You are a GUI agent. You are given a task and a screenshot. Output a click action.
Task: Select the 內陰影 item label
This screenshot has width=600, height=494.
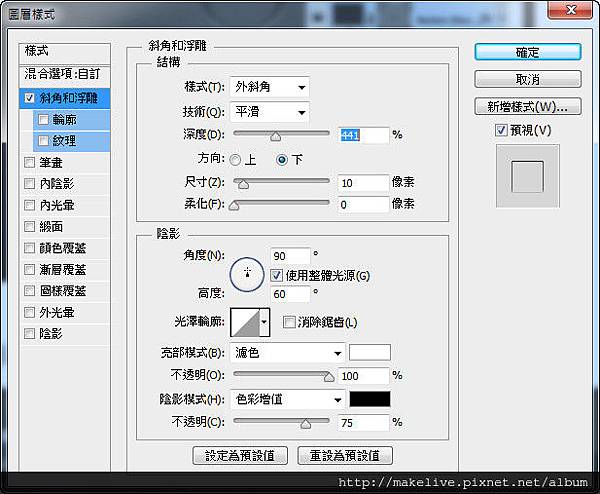[x=57, y=184]
